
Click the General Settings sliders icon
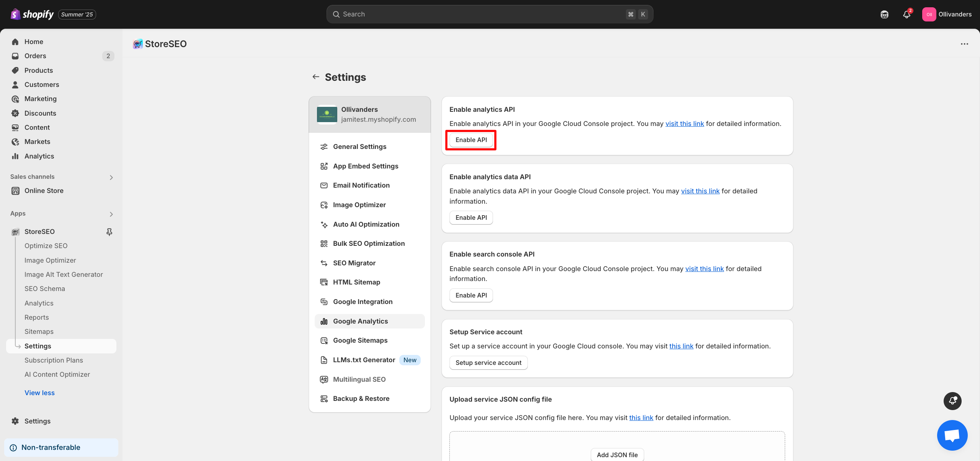pyautogui.click(x=324, y=147)
